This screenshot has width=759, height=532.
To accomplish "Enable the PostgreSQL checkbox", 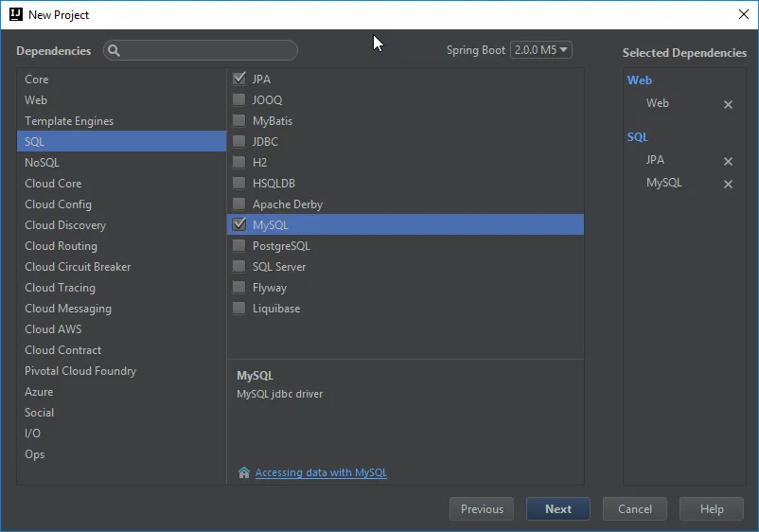I will click(239, 245).
